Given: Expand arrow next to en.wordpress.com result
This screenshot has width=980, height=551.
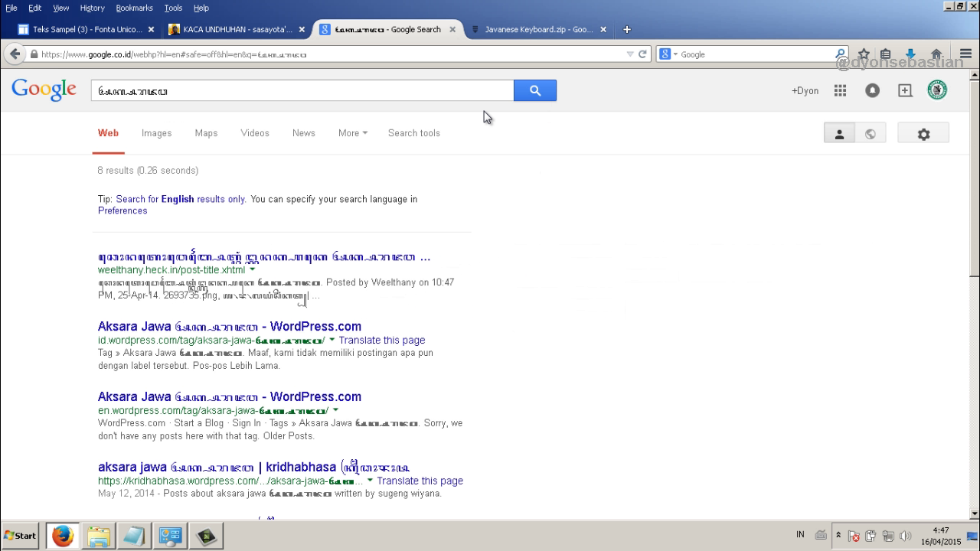Looking at the screenshot, I should (x=335, y=410).
